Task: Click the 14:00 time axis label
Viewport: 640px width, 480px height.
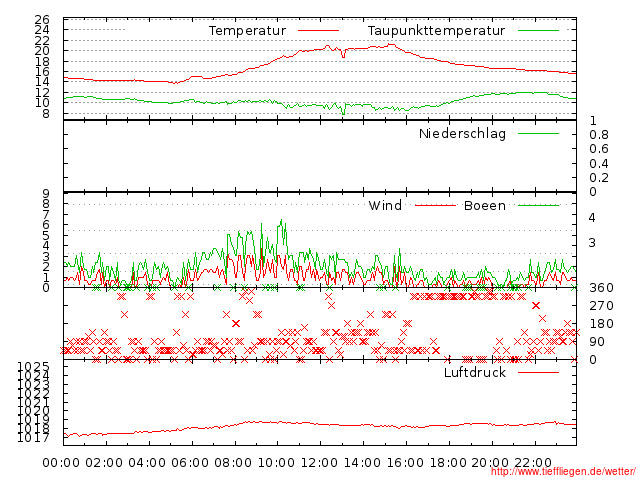Action: [362, 463]
